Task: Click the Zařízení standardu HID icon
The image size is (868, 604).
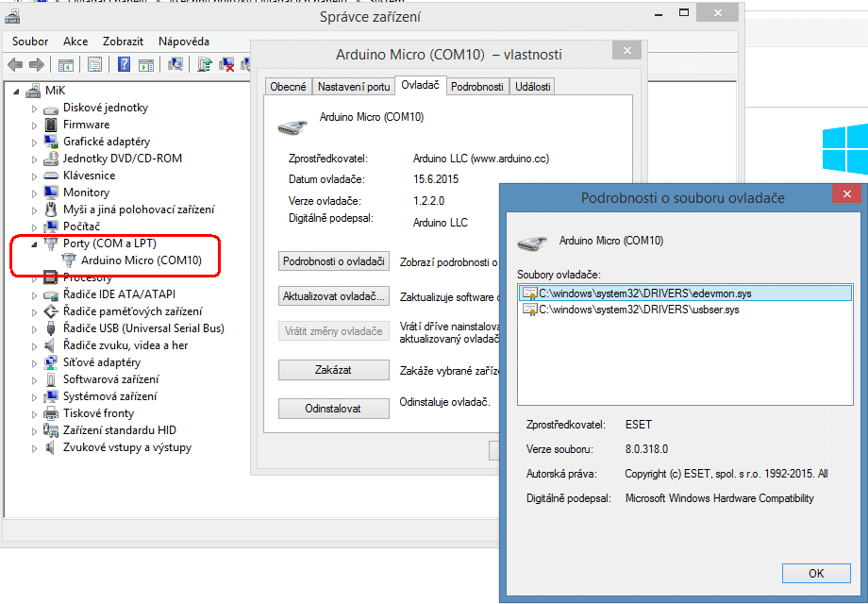Action: (x=51, y=430)
